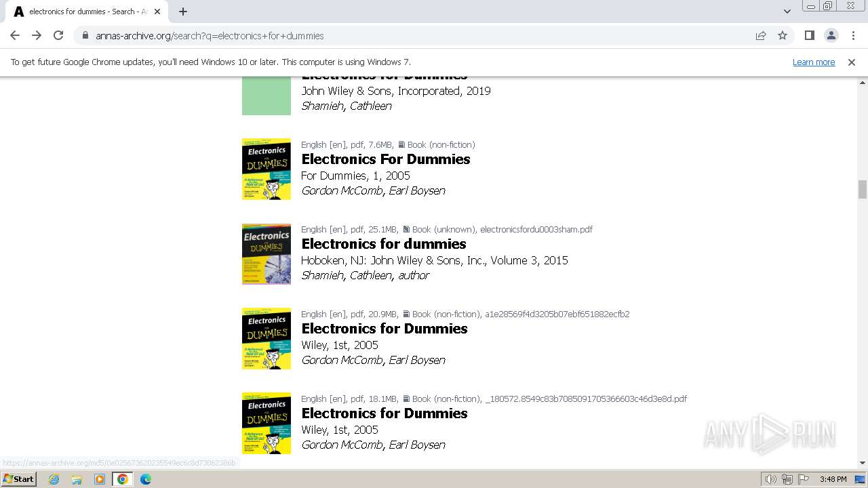
Task: Open the cover of the 7.6MB Electronics For Dummies
Action: [x=267, y=169]
